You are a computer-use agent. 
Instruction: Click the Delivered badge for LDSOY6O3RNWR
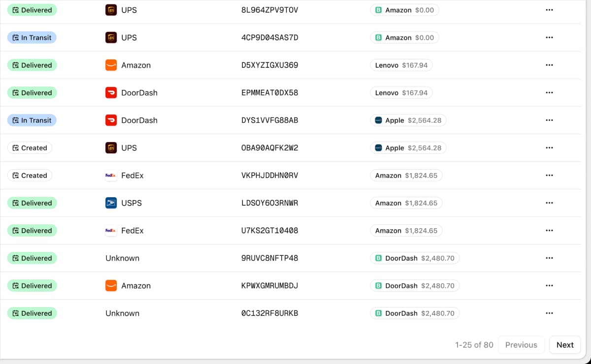32,203
